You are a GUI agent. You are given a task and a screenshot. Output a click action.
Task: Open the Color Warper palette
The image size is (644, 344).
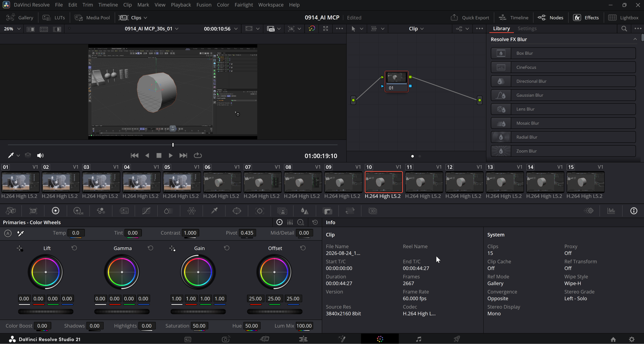[x=192, y=211]
